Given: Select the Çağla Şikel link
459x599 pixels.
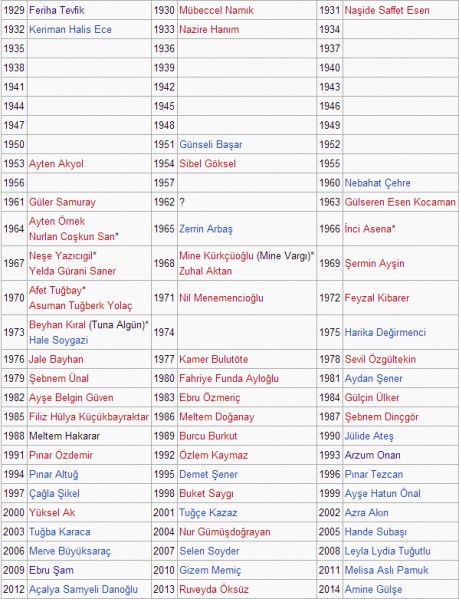Looking at the screenshot, I should pos(54,494).
